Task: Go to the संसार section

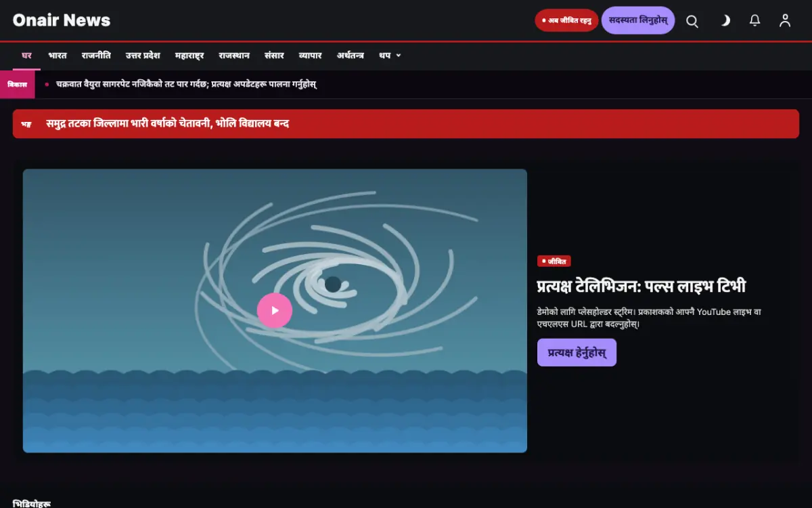Action: point(274,56)
